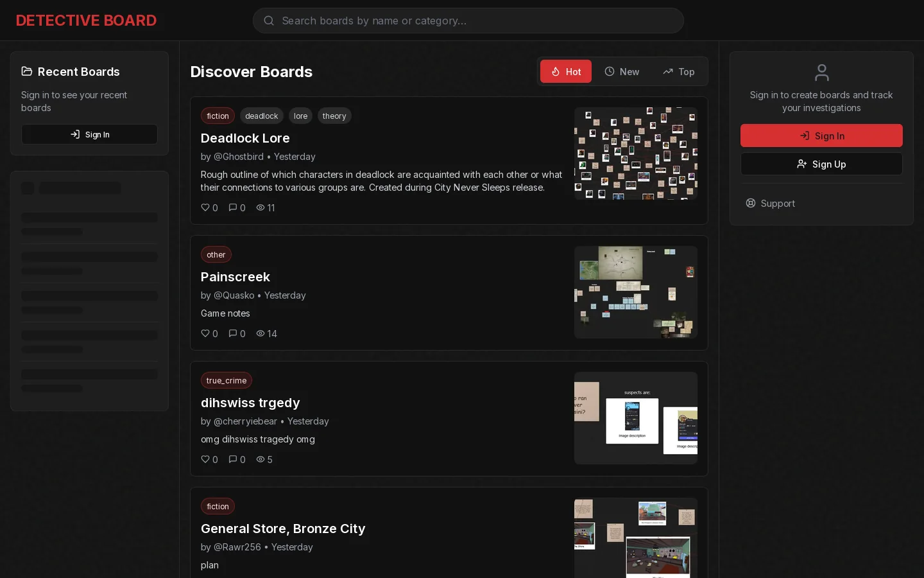
Task: Click the Support lifebuoy icon
Action: 751,203
